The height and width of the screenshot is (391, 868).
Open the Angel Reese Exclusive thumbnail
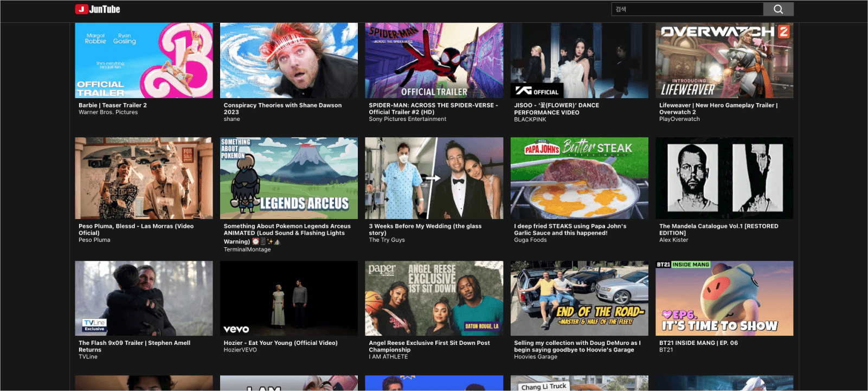tap(434, 298)
